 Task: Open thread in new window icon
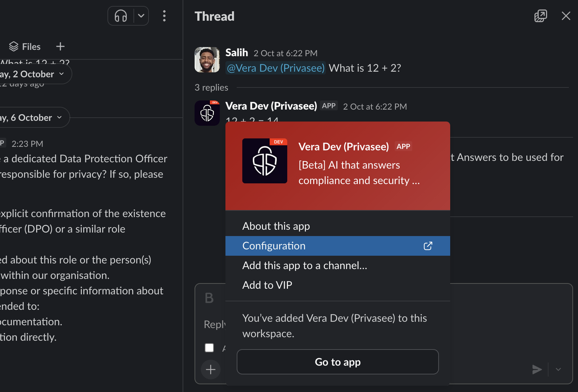[540, 16]
